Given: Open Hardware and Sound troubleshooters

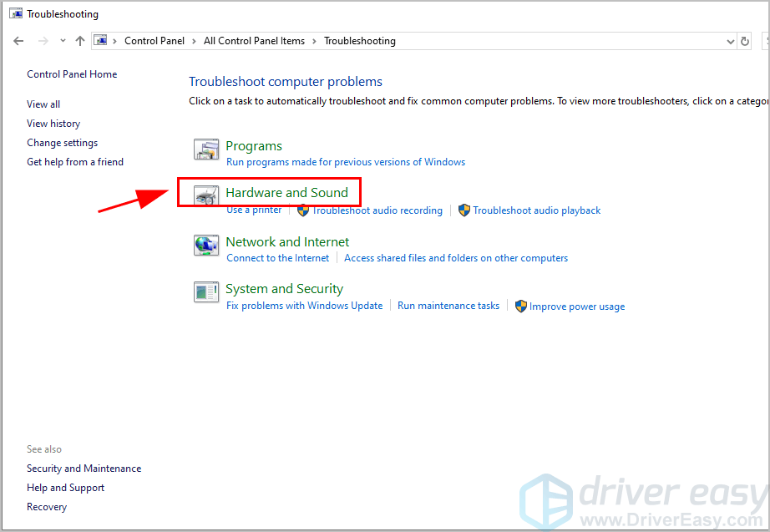Looking at the screenshot, I should 286,193.
